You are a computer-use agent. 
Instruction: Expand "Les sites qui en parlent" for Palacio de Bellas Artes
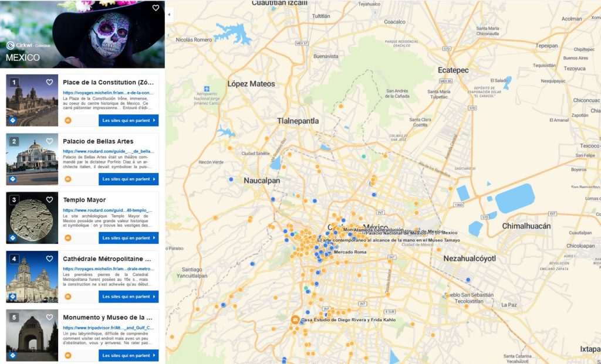coord(129,179)
